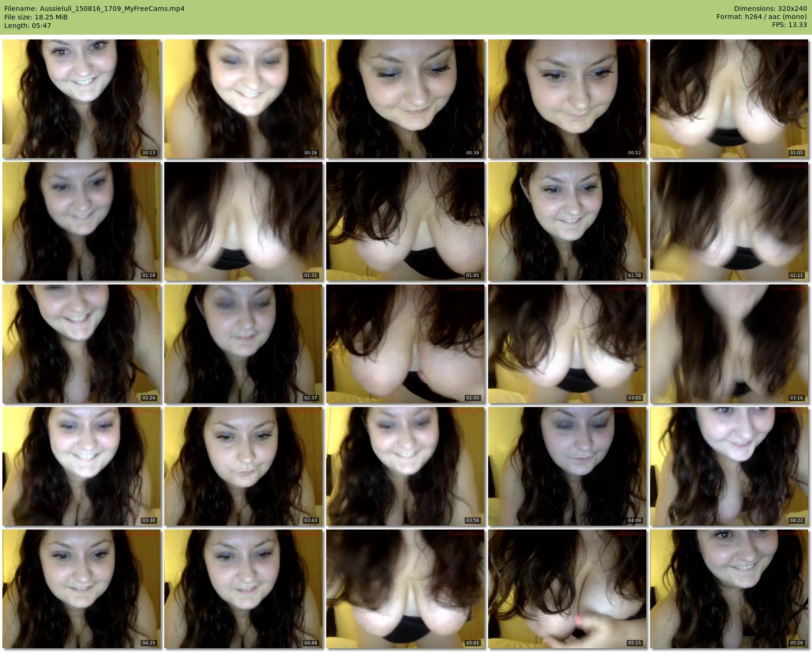Click the frame marked 03:43
This screenshot has width=812, height=652.
click(244, 466)
